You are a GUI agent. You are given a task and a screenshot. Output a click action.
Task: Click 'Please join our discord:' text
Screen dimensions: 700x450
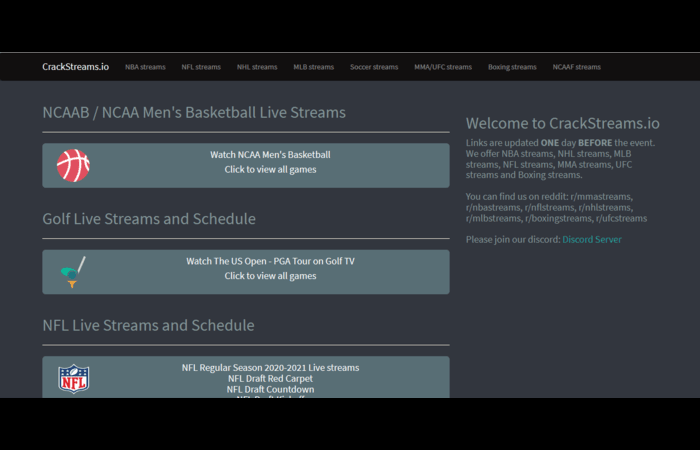click(513, 240)
